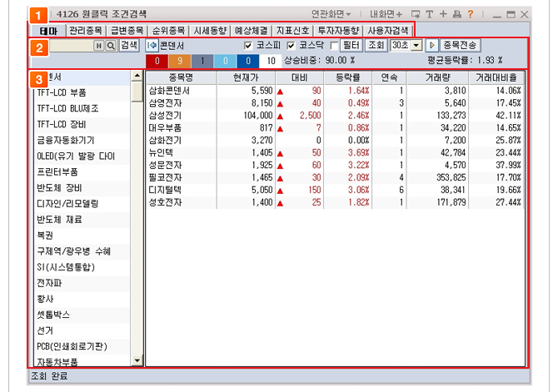This screenshot has width=558, height=392.
Task: Click the screen link icon in title bar
Action: click(416, 14)
